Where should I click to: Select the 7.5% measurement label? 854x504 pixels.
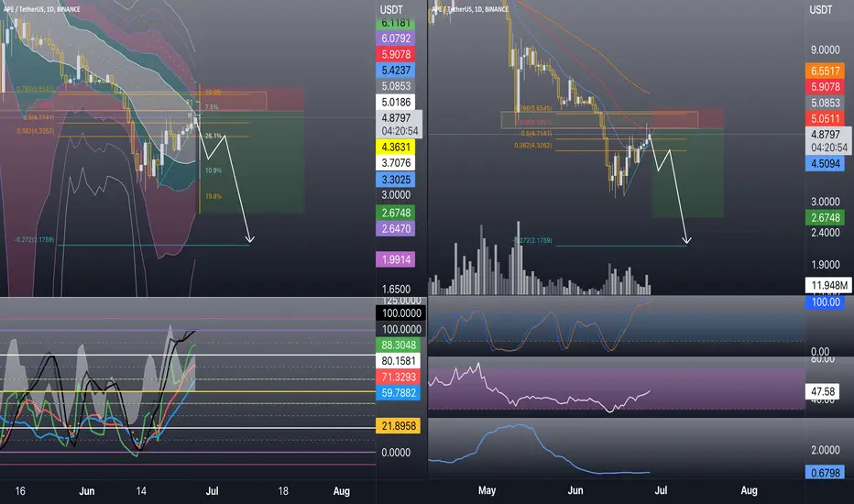pos(212,107)
